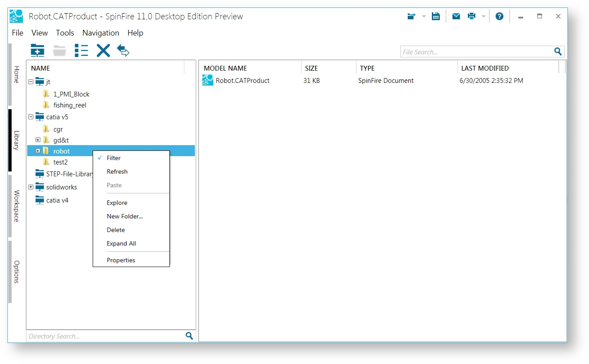Switch to the Workspace side tab
Viewport: 589px width, 364px height.
14,206
